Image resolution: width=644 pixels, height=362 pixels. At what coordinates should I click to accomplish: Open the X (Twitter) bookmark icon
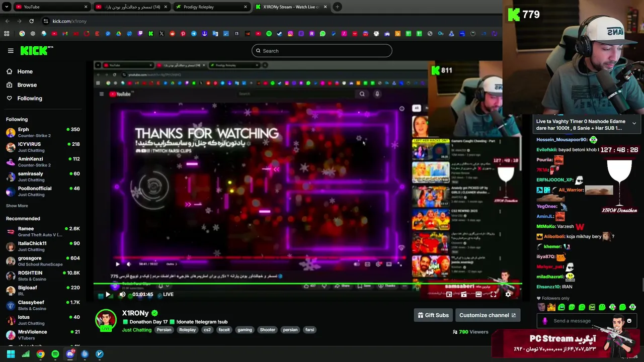(162, 34)
